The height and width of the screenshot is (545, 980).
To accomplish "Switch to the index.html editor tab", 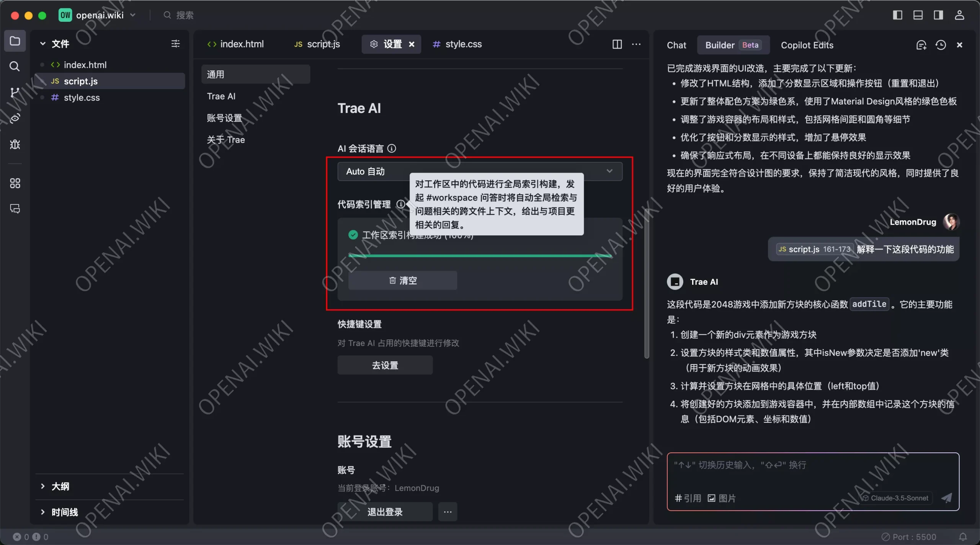I will [235, 44].
